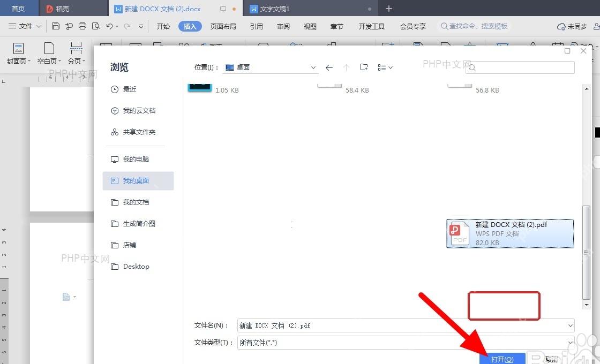This screenshot has height=364, width=600.
Task: Open the undo history dropdown arrow
Action: (117, 26)
